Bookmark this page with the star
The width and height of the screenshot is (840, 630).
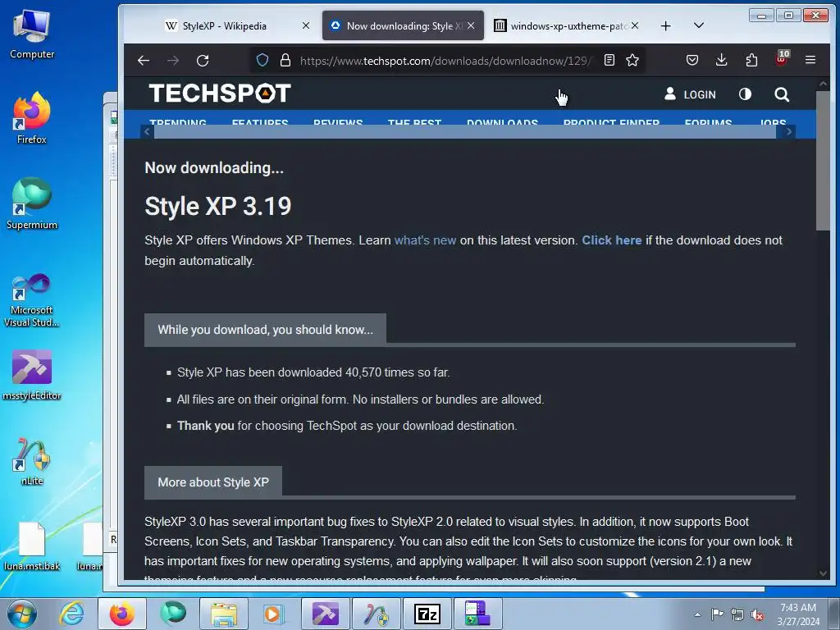(x=632, y=60)
